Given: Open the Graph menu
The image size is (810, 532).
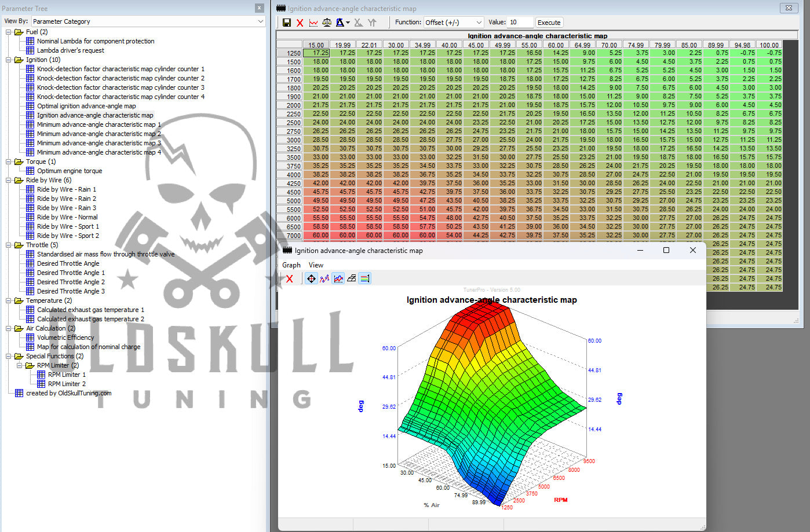Looking at the screenshot, I should point(291,265).
